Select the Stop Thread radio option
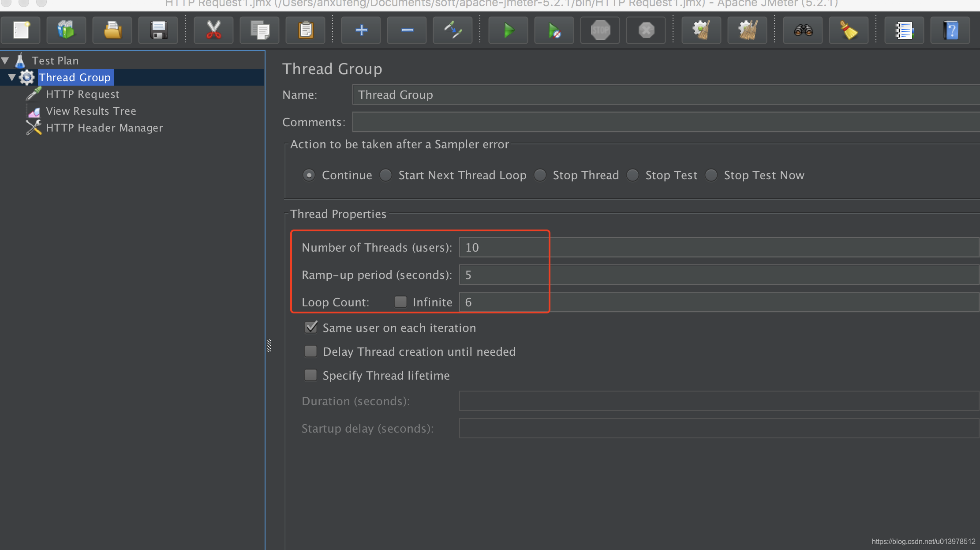 pyautogui.click(x=540, y=175)
